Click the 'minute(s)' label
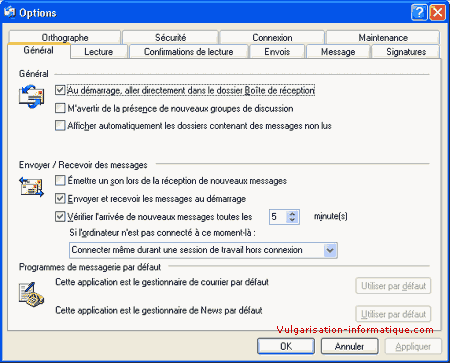Image resolution: width=450 pixels, height=363 pixels. pyautogui.click(x=331, y=216)
